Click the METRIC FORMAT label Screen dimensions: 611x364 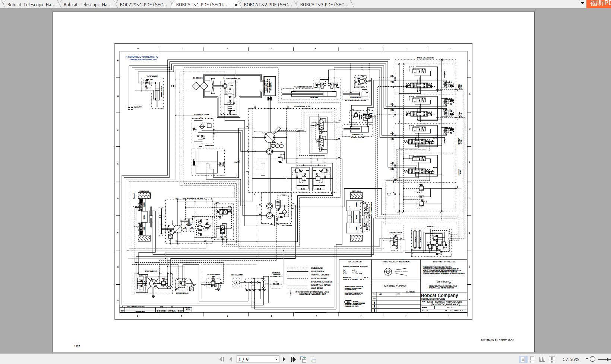[x=396, y=286]
